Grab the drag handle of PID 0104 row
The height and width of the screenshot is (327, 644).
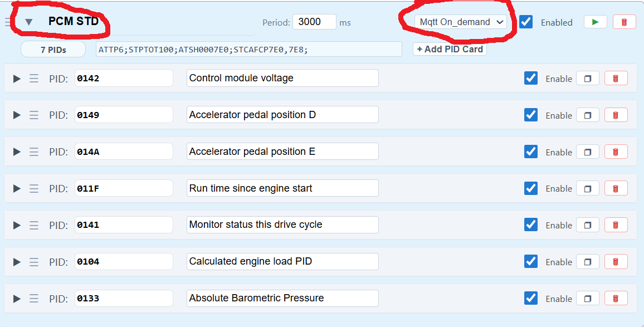pyautogui.click(x=33, y=262)
